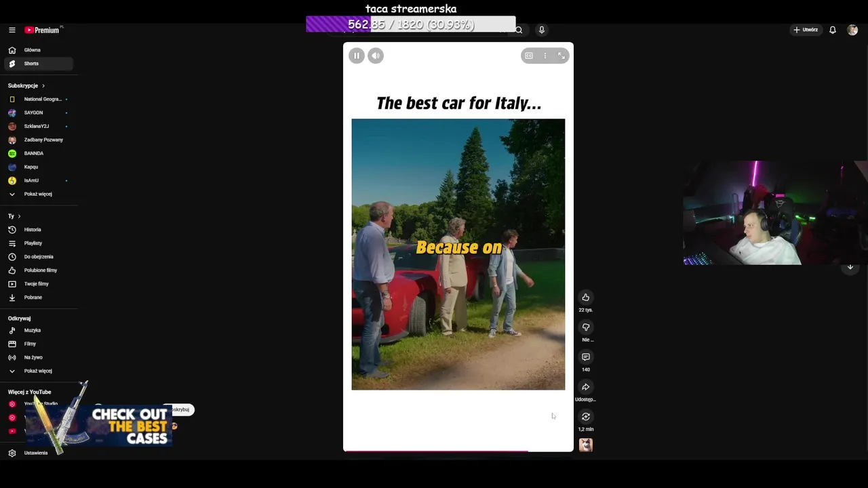Like the short with thumbs up
The width and height of the screenshot is (868, 488).
(586, 298)
